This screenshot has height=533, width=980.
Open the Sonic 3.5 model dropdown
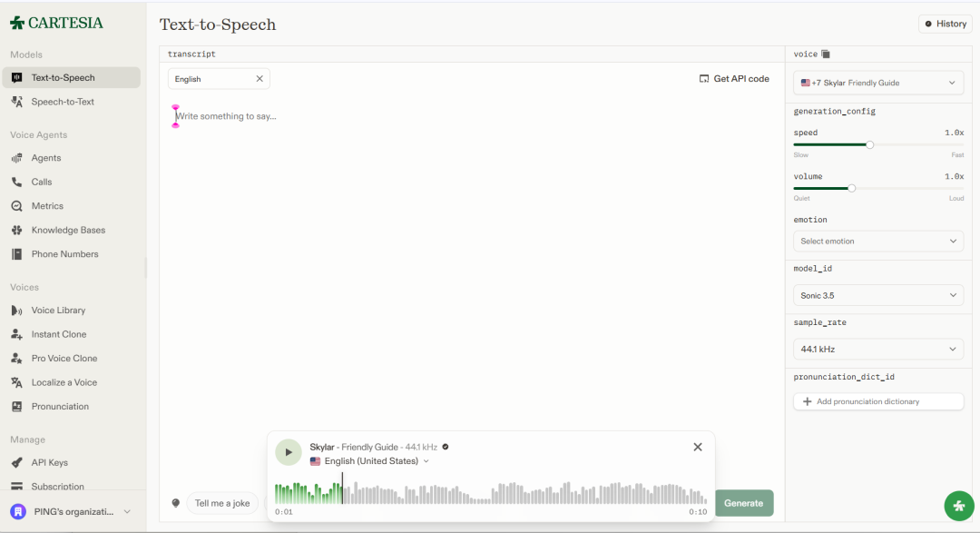(x=878, y=295)
